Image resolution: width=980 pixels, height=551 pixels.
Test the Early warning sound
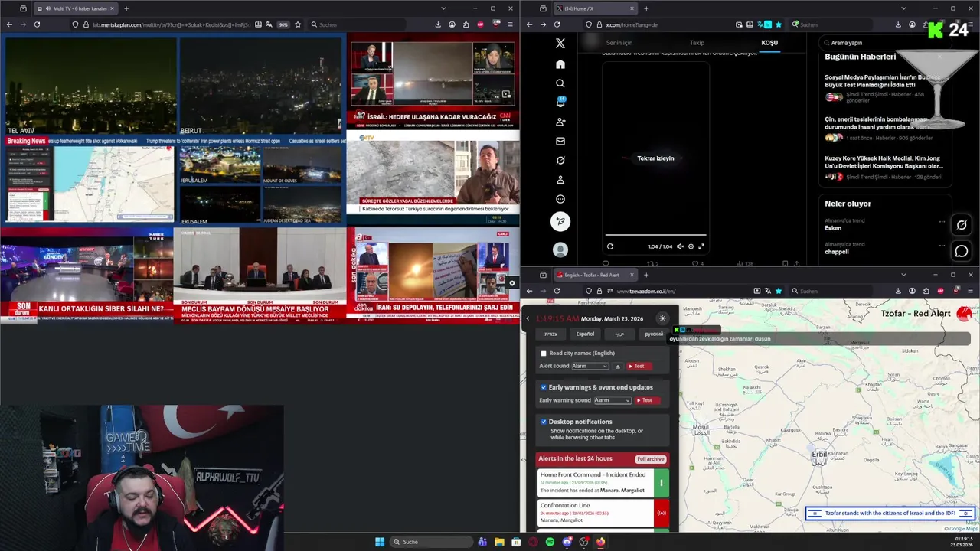click(x=647, y=400)
